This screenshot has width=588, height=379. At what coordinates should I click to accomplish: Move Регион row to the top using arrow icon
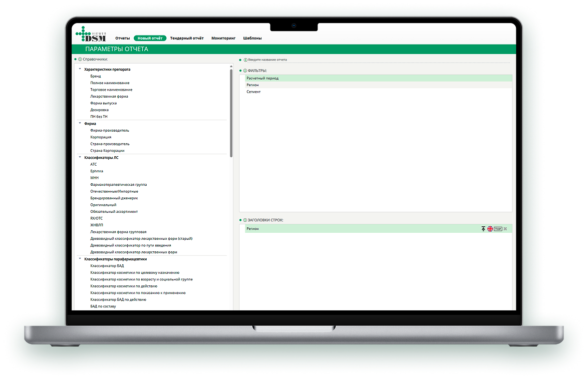point(483,228)
